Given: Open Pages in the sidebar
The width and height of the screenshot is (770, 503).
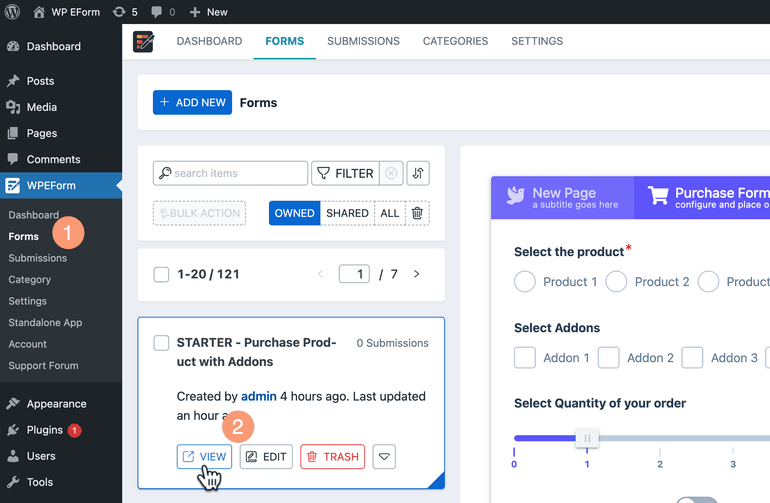Looking at the screenshot, I should click(x=42, y=133).
